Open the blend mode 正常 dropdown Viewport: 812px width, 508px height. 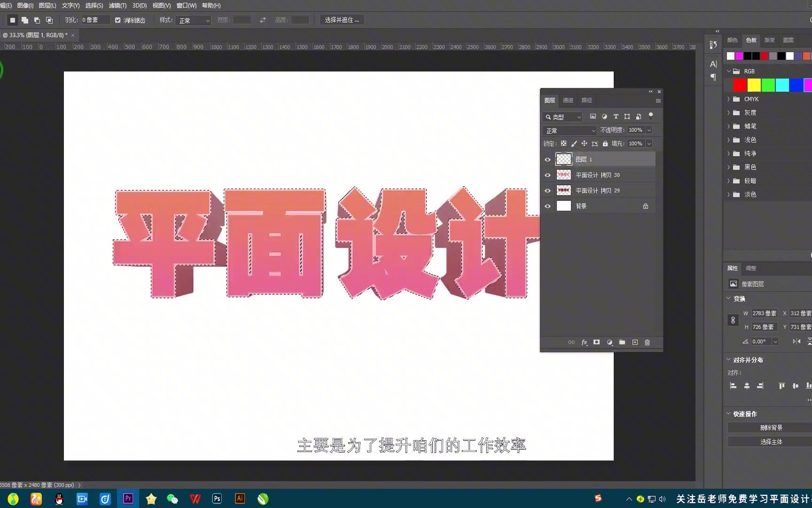(569, 130)
